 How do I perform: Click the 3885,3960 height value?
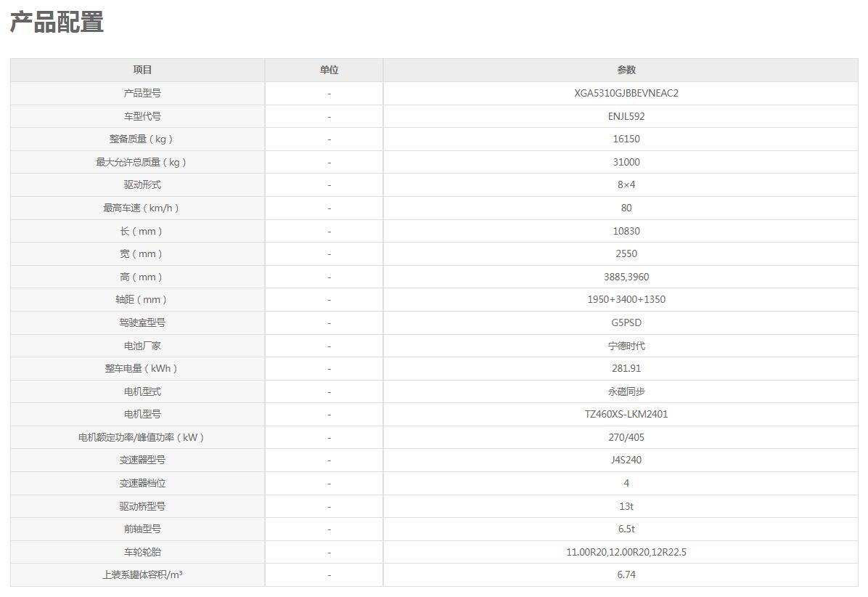(x=626, y=277)
